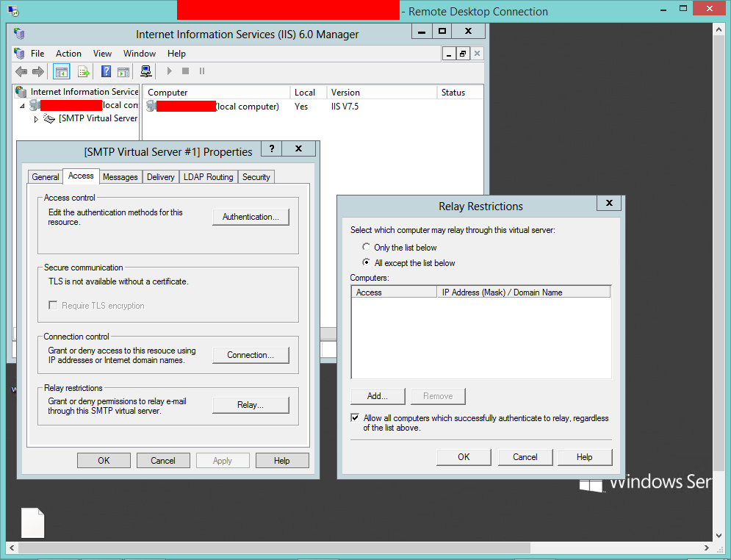Click the Stop item square icon
Screen dimensions: 731x560
point(186,71)
